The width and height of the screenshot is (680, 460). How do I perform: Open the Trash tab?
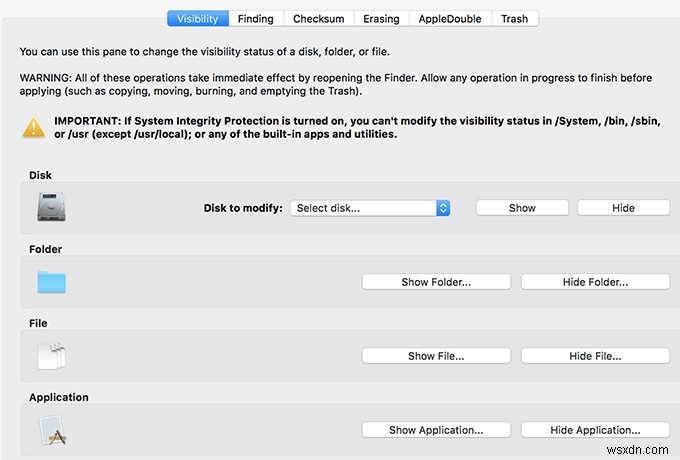point(514,18)
